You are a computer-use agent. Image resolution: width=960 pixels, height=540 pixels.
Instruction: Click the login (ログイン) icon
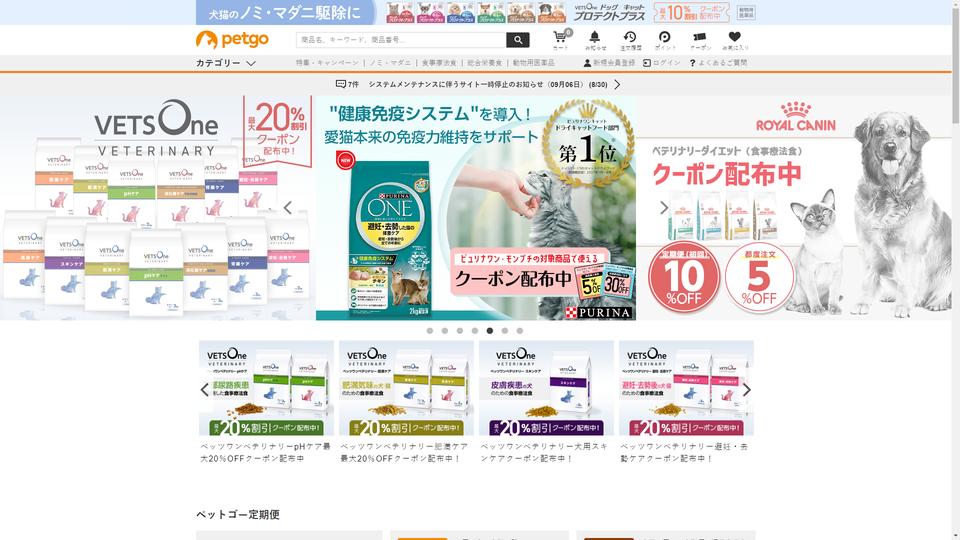[647, 63]
